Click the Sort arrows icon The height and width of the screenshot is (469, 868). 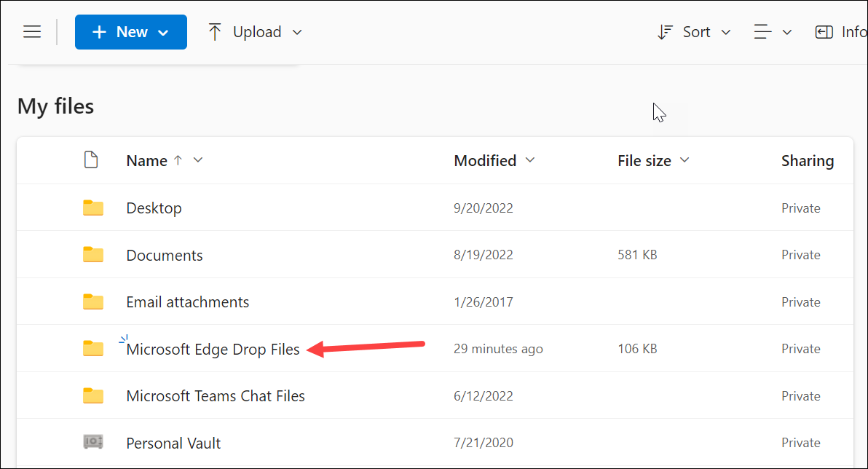pyautogui.click(x=665, y=31)
